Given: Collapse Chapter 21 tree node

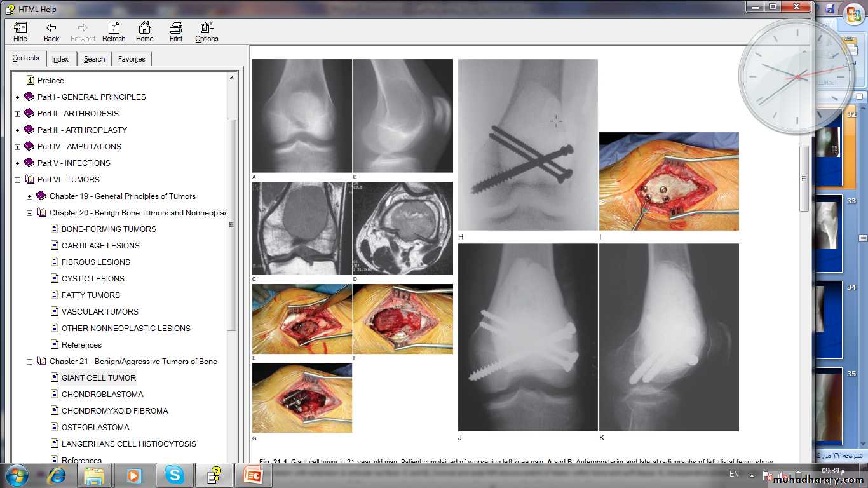Looking at the screenshot, I should pyautogui.click(x=29, y=362).
